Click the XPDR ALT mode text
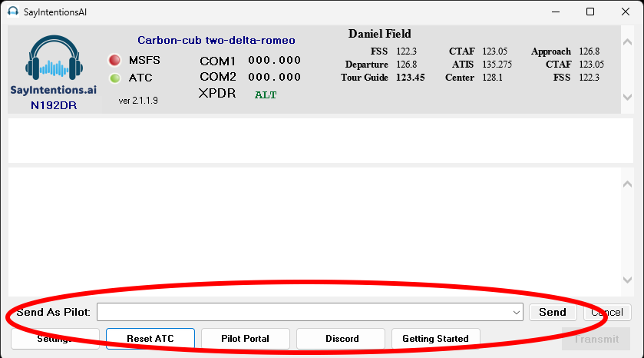The image size is (644, 358). [x=266, y=95]
